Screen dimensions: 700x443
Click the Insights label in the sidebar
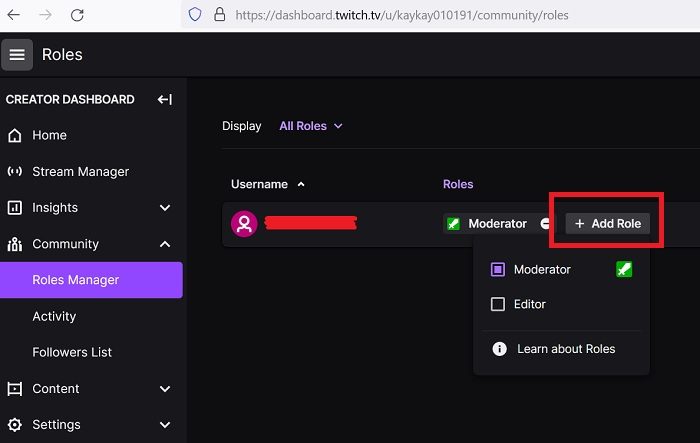(55, 208)
